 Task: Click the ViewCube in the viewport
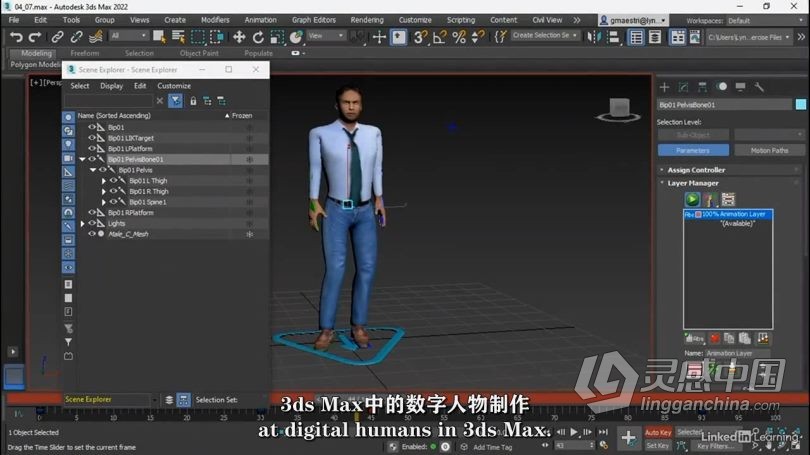[x=619, y=110]
